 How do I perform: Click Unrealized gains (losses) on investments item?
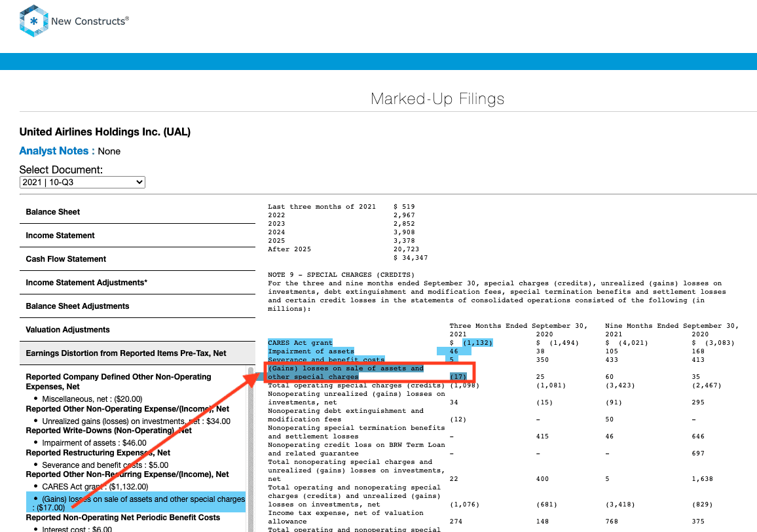pyautogui.click(x=136, y=421)
